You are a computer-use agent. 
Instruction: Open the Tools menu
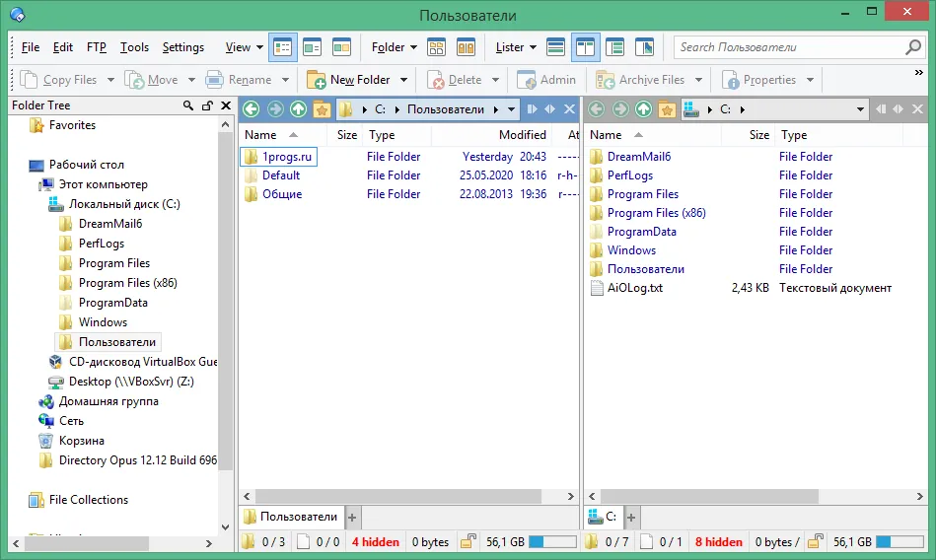click(134, 47)
